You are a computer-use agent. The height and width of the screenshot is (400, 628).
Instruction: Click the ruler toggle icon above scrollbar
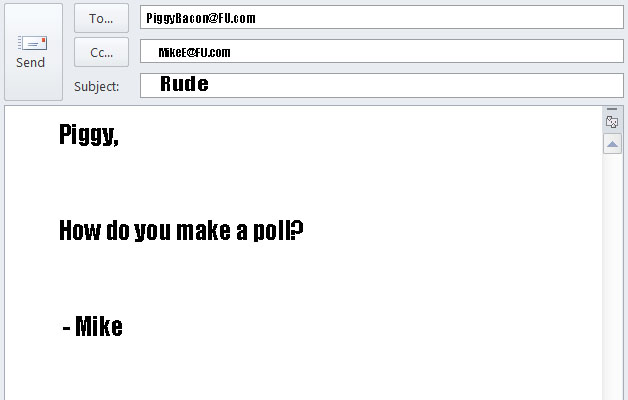[612, 122]
